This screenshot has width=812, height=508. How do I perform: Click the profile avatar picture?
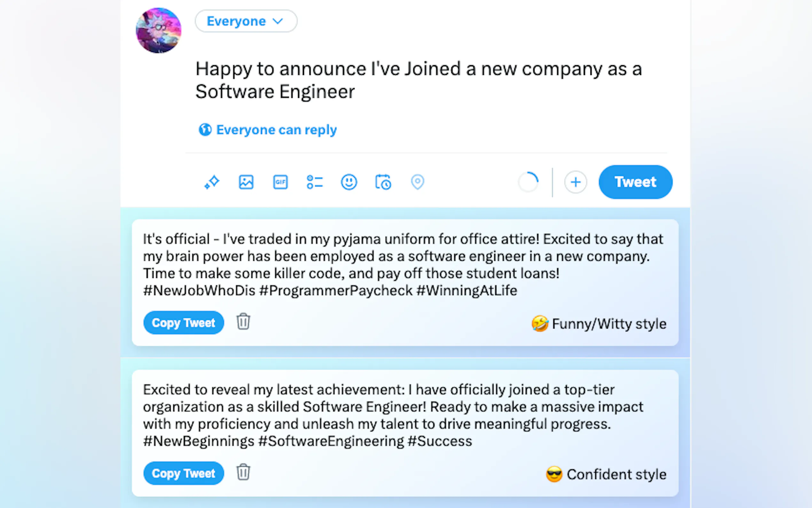click(159, 30)
